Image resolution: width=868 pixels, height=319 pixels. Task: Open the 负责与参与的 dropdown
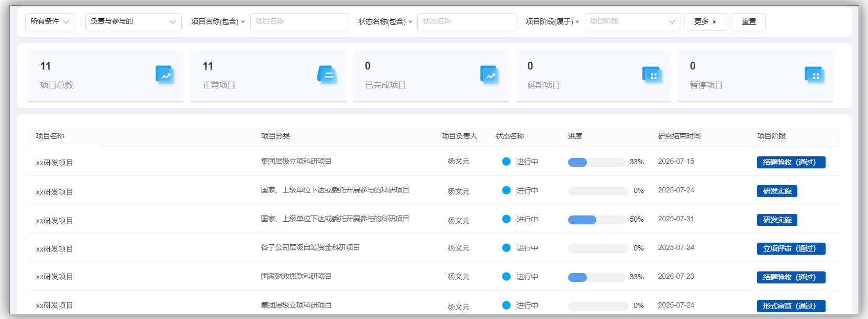click(x=133, y=21)
